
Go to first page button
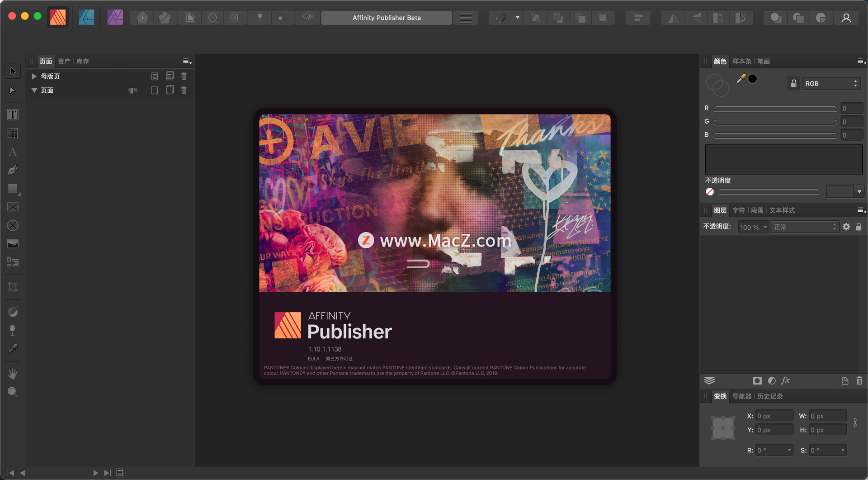[11, 473]
